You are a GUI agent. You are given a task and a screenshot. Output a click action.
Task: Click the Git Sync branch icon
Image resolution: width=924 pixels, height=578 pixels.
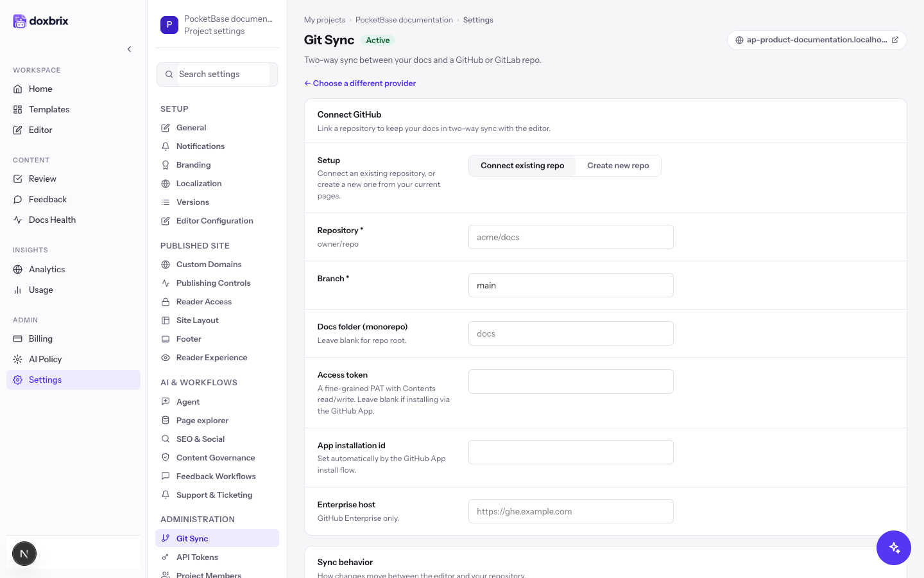pos(166,539)
